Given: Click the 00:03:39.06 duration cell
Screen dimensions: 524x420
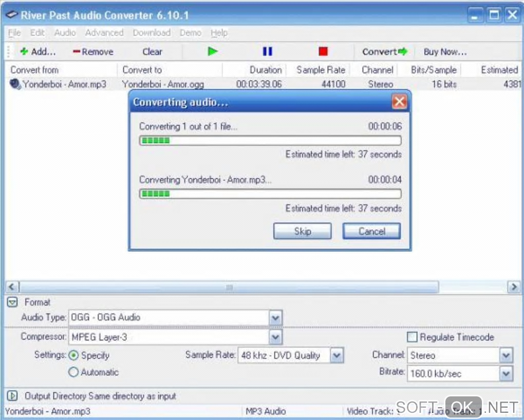Looking at the screenshot, I should (x=259, y=84).
